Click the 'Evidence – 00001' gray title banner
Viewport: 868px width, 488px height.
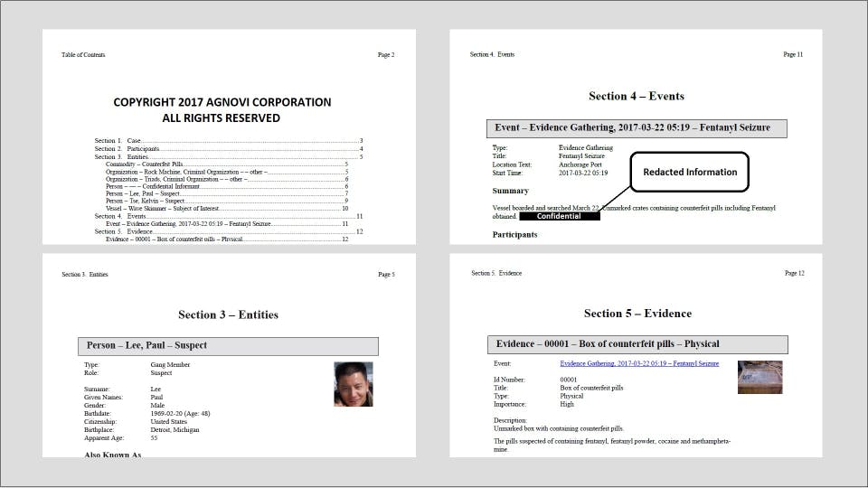(637, 344)
